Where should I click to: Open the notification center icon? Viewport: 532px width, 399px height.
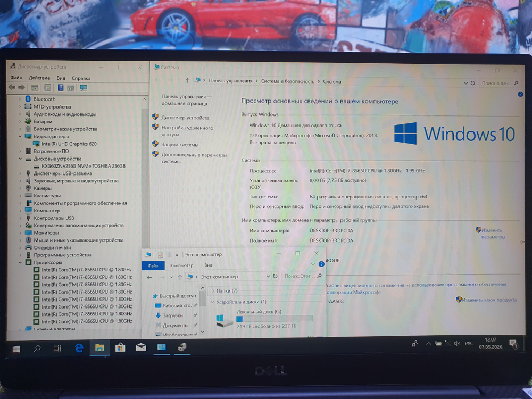pyautogui.click(x=513, y=344)
